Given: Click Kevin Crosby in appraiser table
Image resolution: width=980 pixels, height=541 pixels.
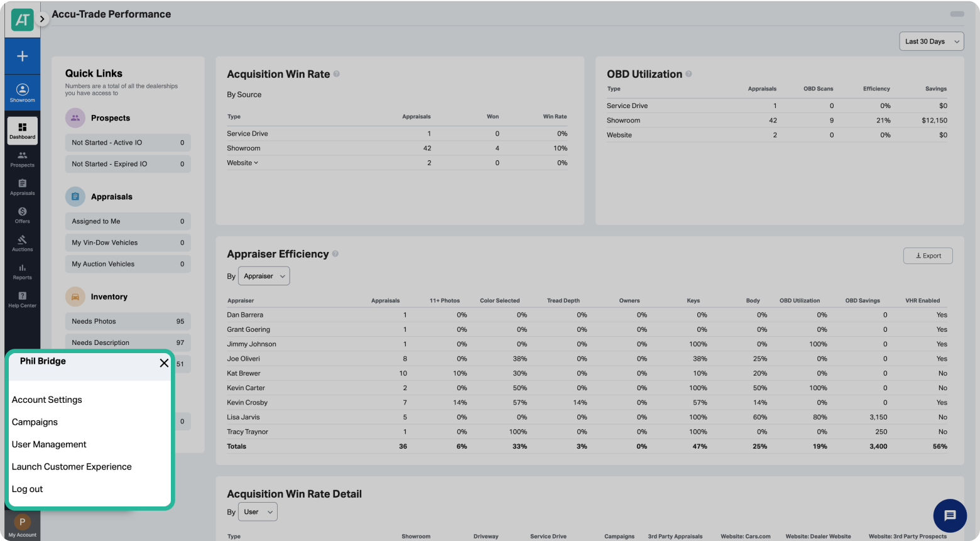Looking at the screenshot, I should tap(247, 403).
